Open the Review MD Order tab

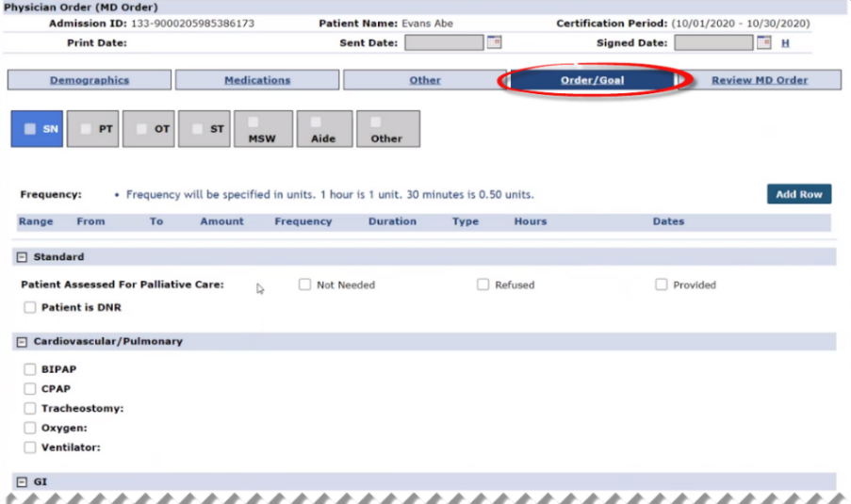[x=759, y=80]
